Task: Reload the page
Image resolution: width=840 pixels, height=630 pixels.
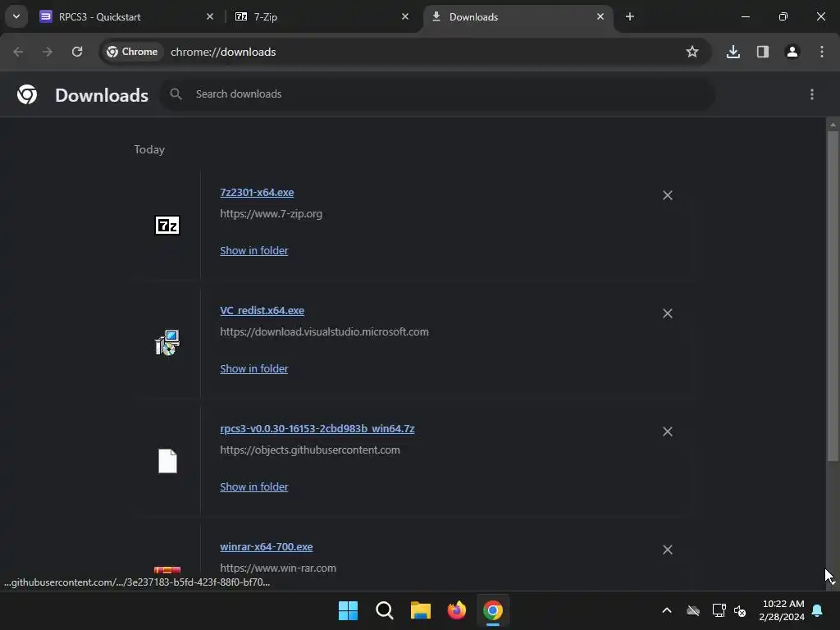Action: click(x=77, y=52)
